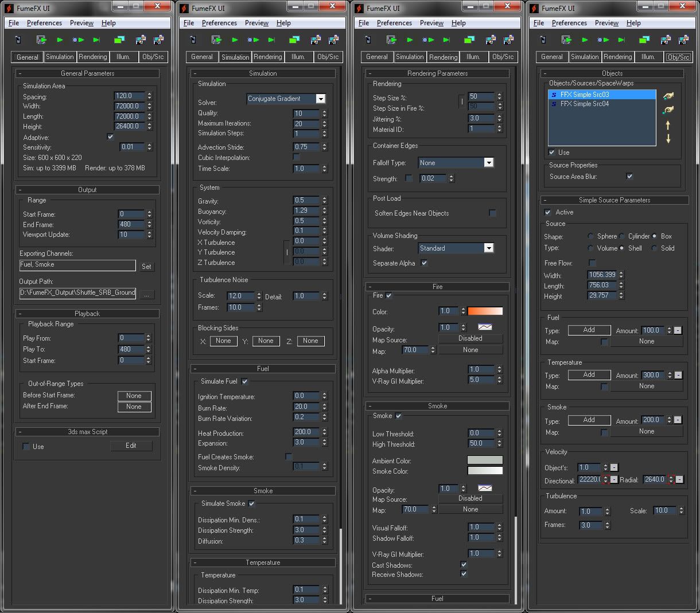Click the pick object hand icon in Objects panel
Screen dimensions: 700x613
click(x=668, y=96)
